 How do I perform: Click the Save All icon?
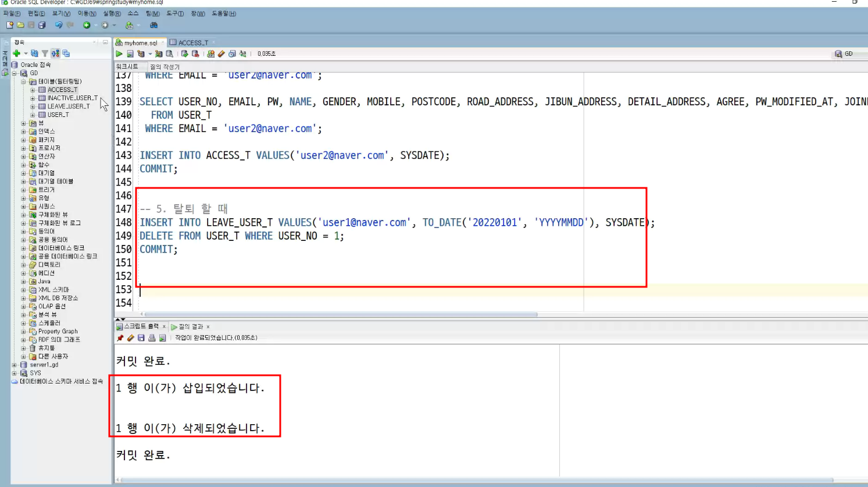point(42,25)
